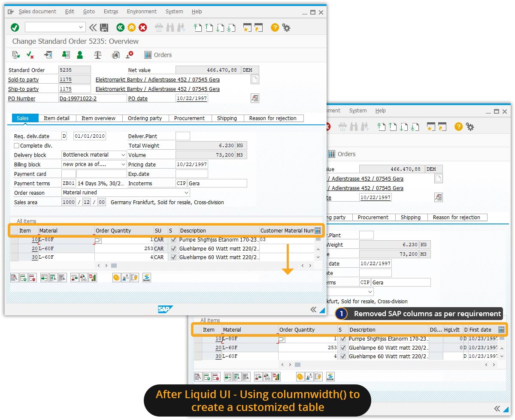Toggle S checkbox for item 30, right table
Screen dimensions: 515x420
click(x=343, y=356)
